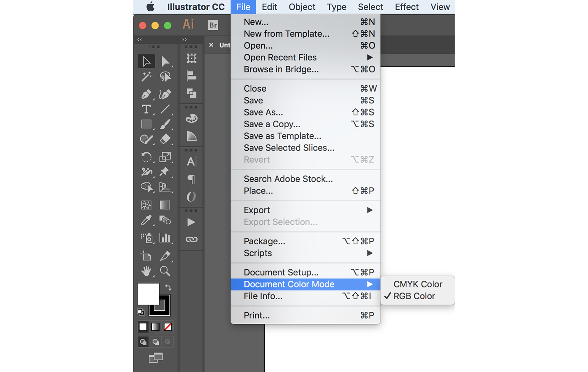Viewport: 588px width, 372px height.
Task: Switch document to CMYK Color mode
Action: coord(417,284)
